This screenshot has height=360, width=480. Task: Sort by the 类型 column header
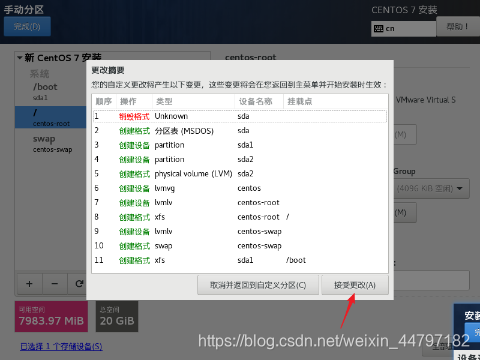pyautogui.click(x=193, y=101)
